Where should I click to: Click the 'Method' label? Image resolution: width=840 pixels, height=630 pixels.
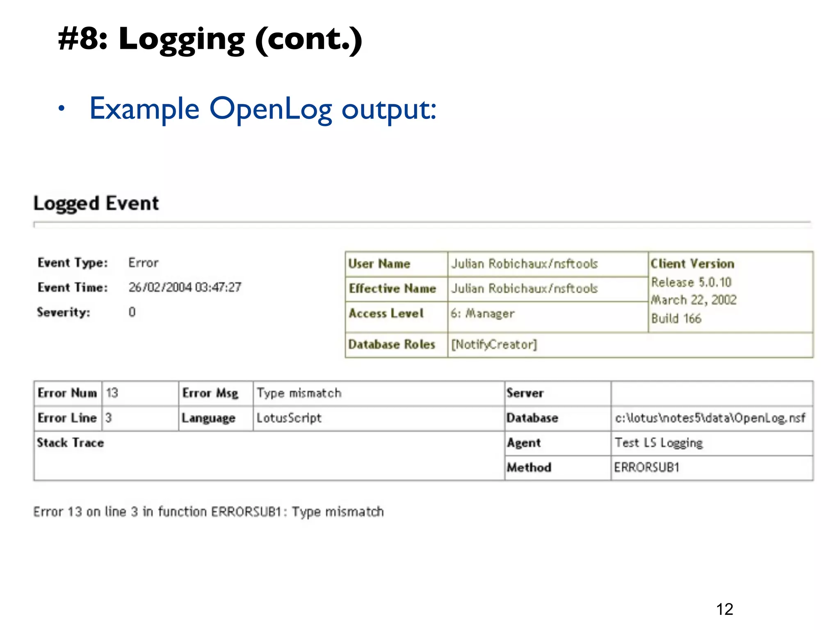click(529, 468)
